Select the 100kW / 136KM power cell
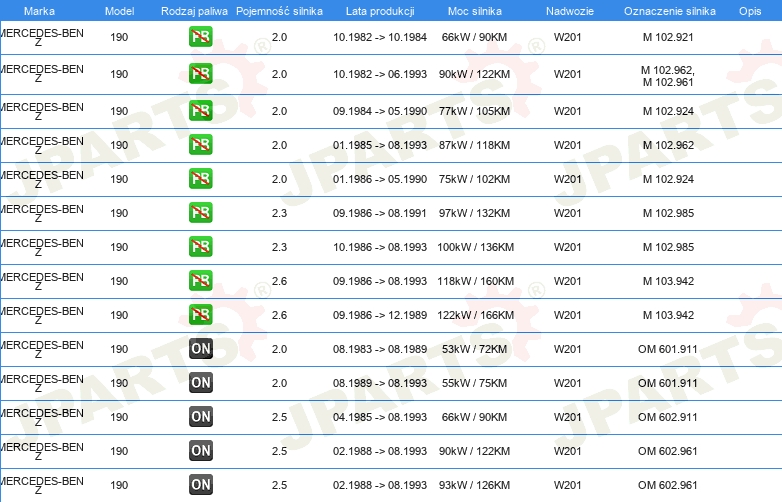782x502 pixels. 475,247
